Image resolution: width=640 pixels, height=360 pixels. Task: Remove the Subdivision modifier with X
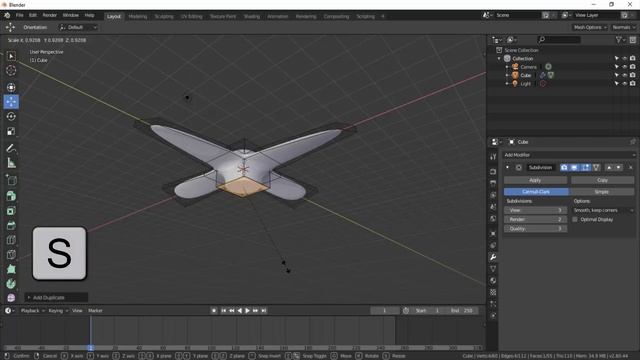coord(631,168)
